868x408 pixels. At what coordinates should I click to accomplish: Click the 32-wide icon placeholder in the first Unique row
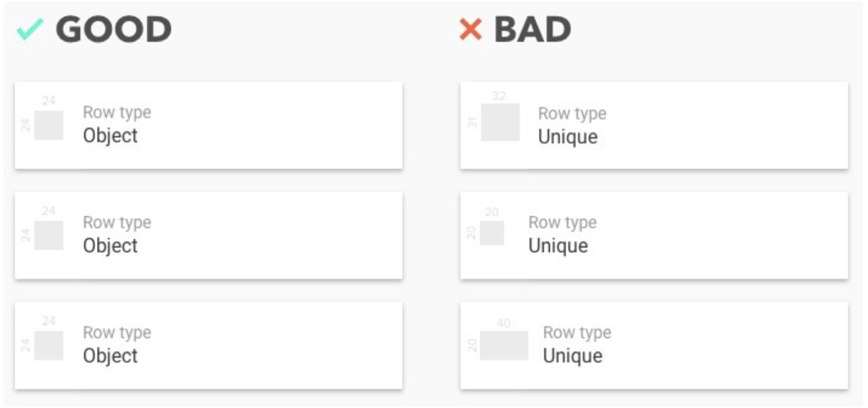(500, 122)
